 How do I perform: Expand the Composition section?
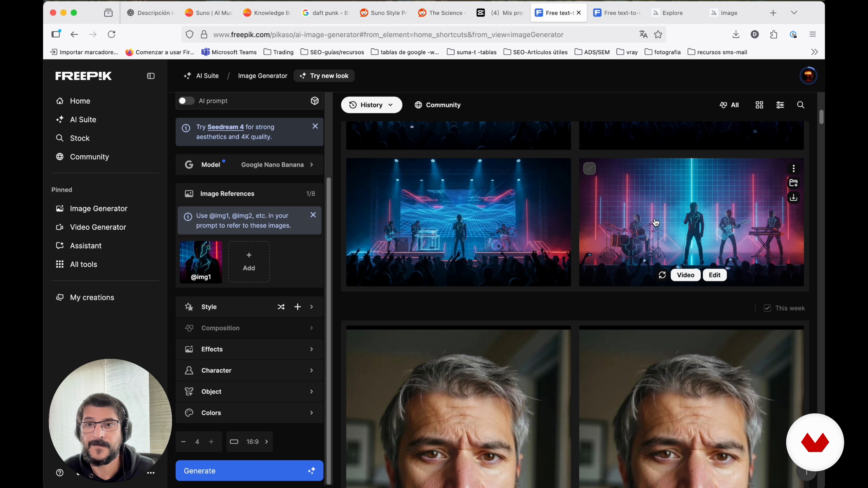point(249,328)
